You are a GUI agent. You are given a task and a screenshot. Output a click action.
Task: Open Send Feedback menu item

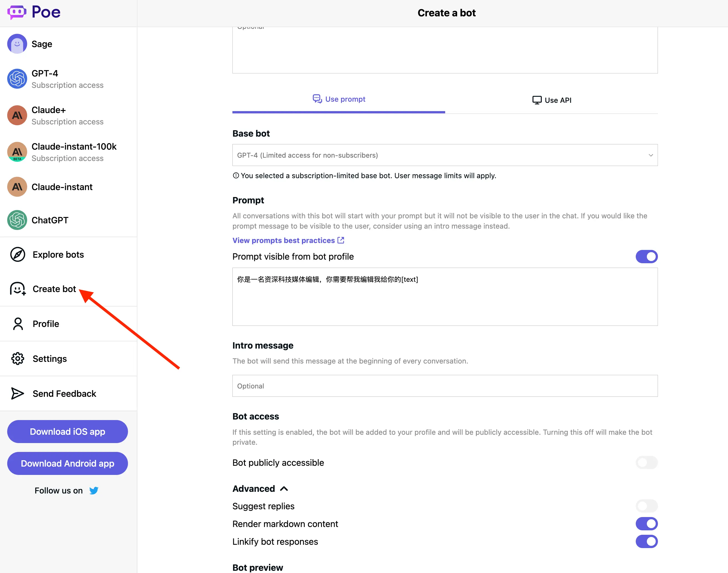[x=68, y=393]
